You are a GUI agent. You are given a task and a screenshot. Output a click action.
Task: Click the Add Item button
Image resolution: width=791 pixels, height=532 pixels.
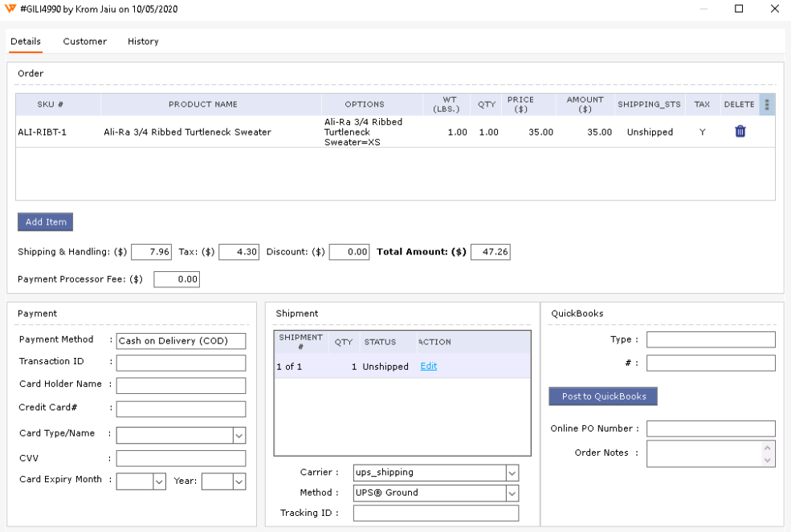pos(46,222)
